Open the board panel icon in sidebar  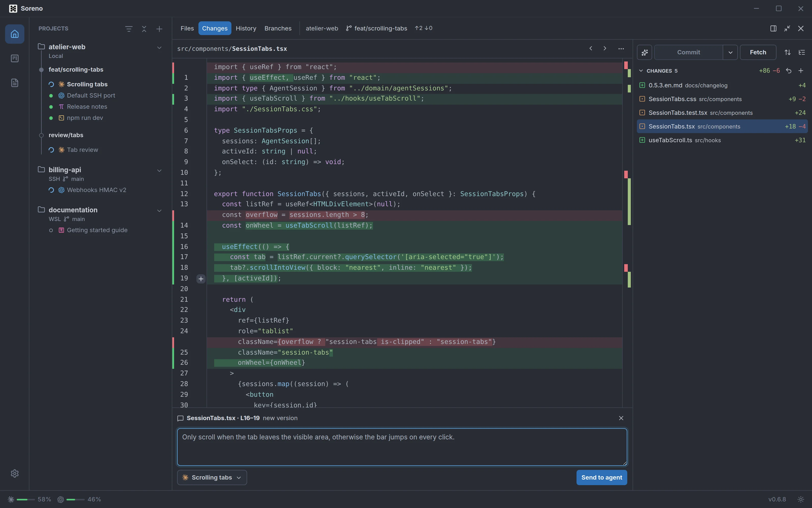pos(14,58)
